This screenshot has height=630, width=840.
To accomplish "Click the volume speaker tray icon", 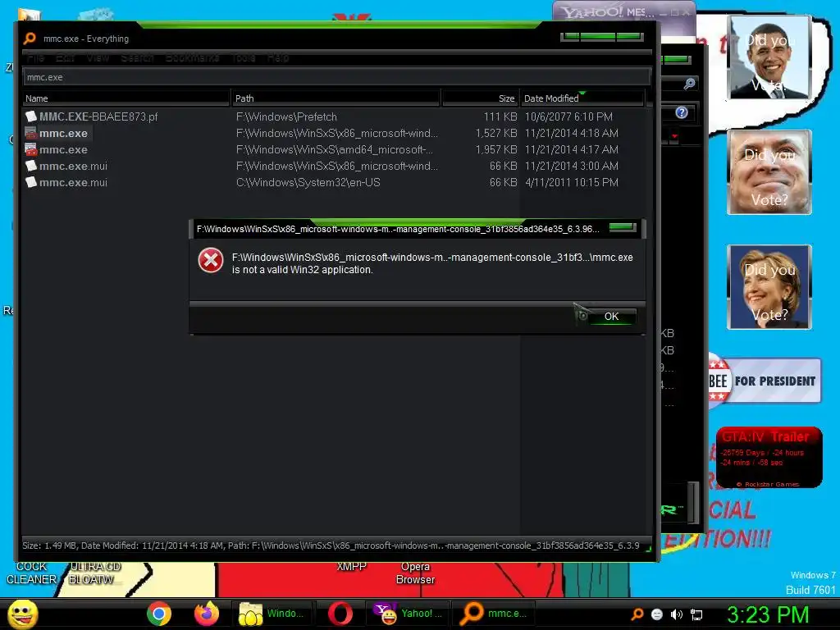I will 677,614.
